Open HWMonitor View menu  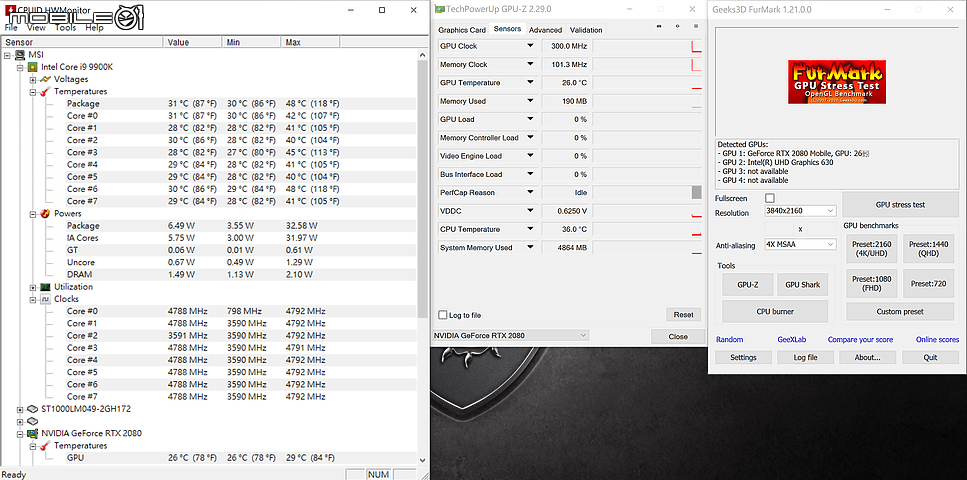(x=36, y=28)
